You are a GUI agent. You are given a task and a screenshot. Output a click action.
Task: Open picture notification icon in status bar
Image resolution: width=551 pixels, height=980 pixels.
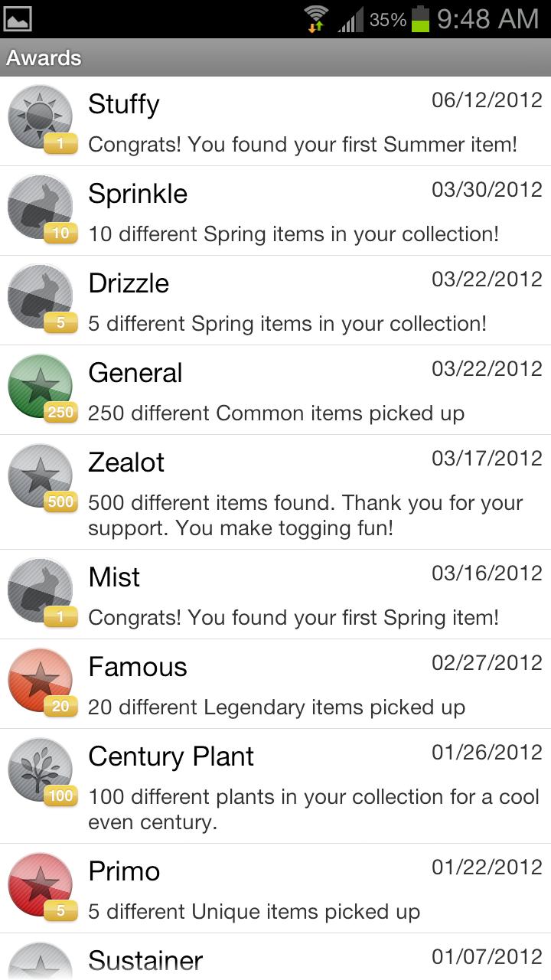[18, 18]
